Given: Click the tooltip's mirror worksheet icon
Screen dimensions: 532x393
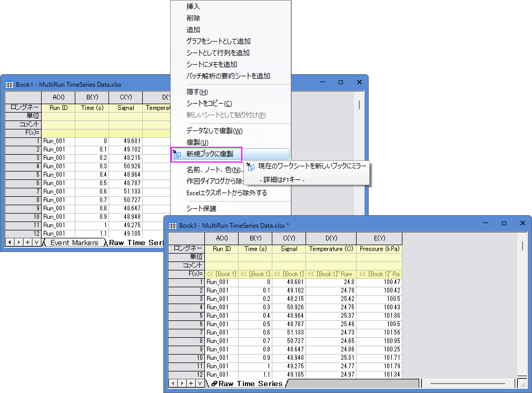Looking at the screenshot, I should tap(250, 166).
